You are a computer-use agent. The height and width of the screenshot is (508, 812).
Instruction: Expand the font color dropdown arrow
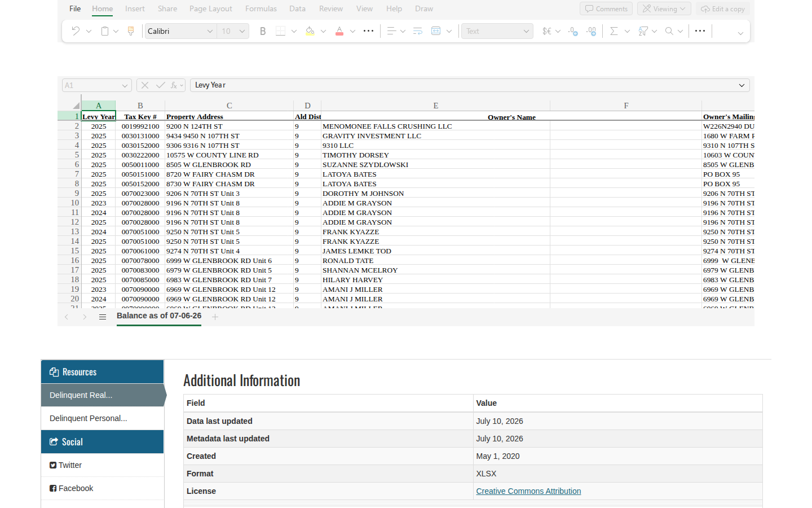pos(353,31)
